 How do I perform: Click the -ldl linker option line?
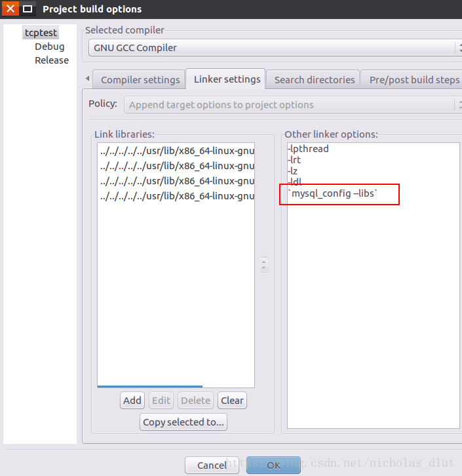[294, 182]
